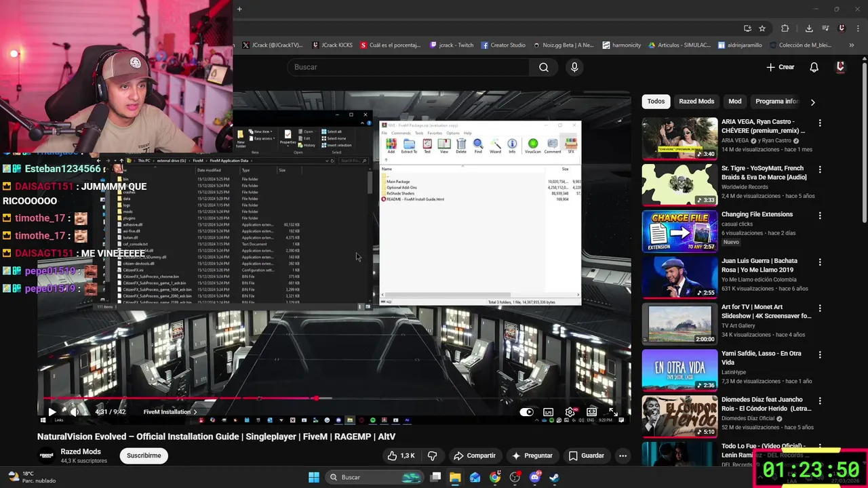Toggle theater mode in the player
This screenshot has height=488, width=868.
click(x=592, y=411)
